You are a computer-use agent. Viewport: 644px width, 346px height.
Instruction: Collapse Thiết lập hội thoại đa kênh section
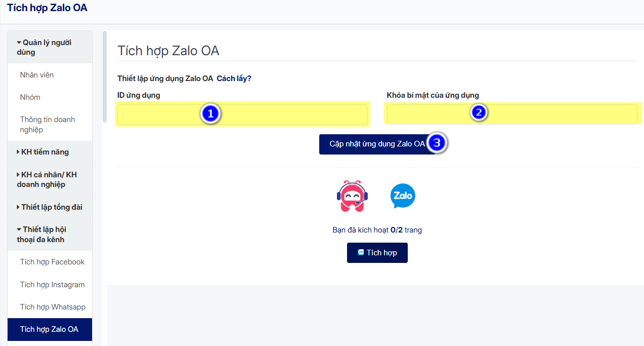point(50,234)
